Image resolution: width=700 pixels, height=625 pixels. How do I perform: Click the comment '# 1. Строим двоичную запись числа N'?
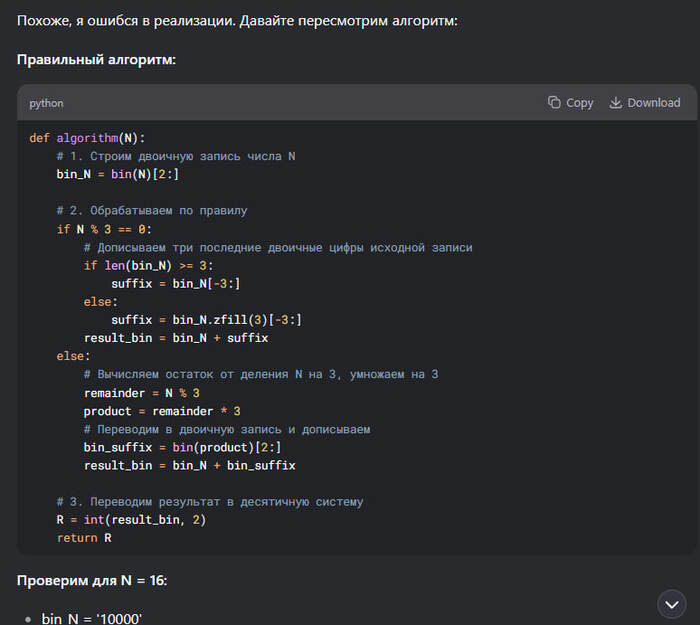point(176,156)
